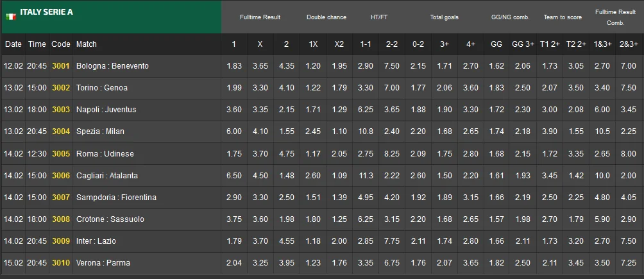Click T1 2+ odds 2.11 for Verona : Parma
The width and height of the screenshot is (644, 279).
(550, 263)
